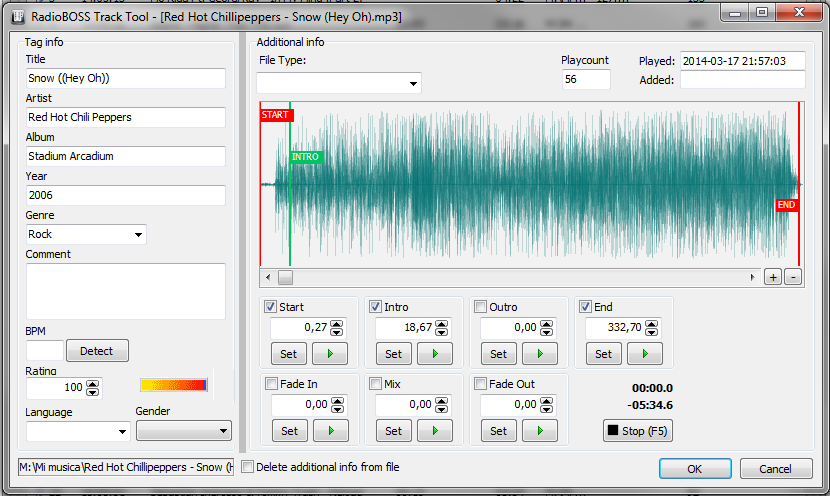This screenshot has width=830, height=496.
Task: Set the Outro cue position
Action: (498, 354)
